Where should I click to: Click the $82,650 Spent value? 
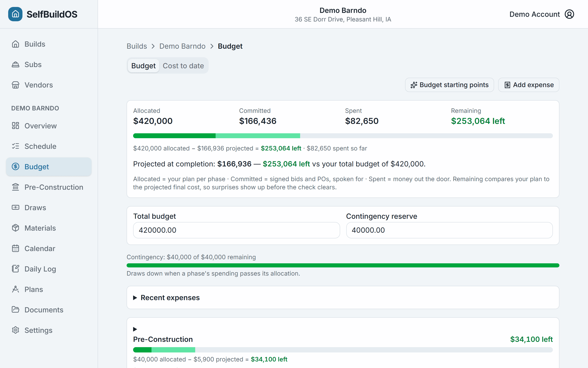362,121
